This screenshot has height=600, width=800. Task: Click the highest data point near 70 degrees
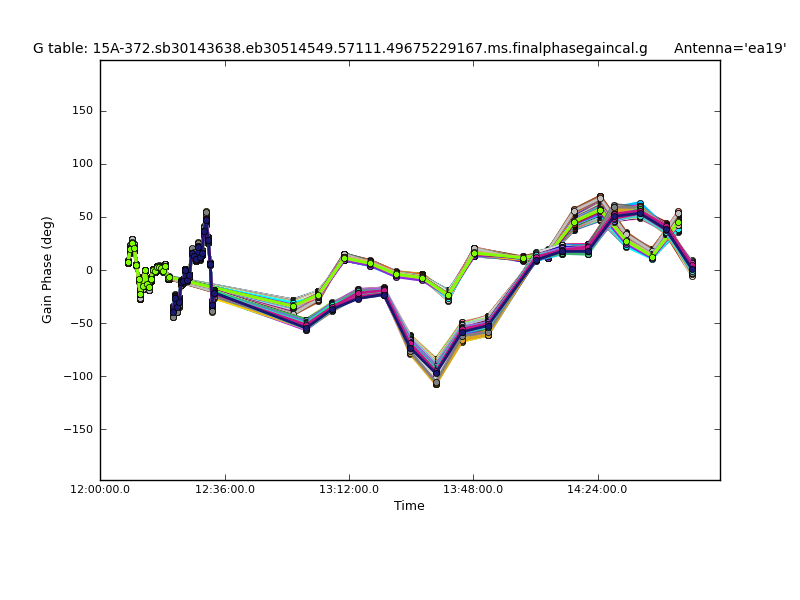click(x=600, y=197)
